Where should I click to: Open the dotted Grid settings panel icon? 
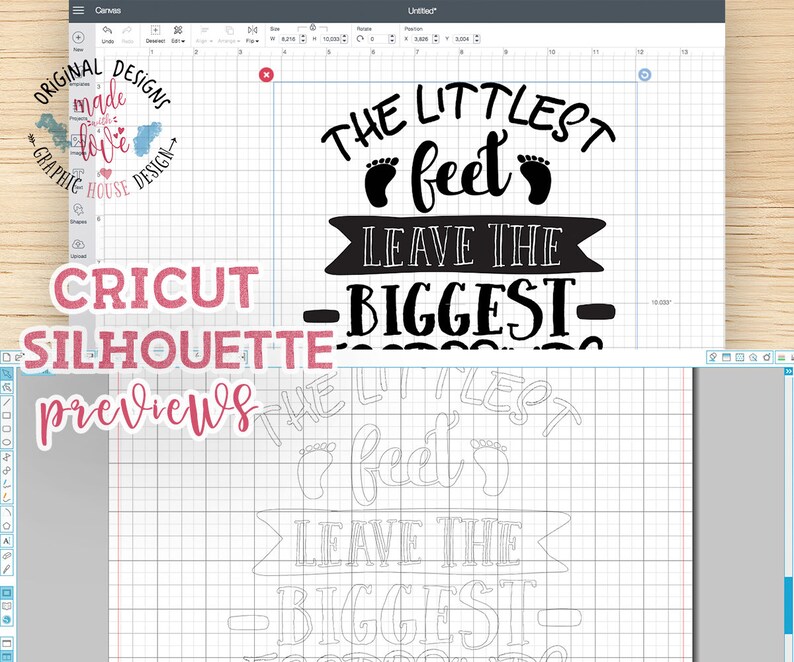point(739,357)
